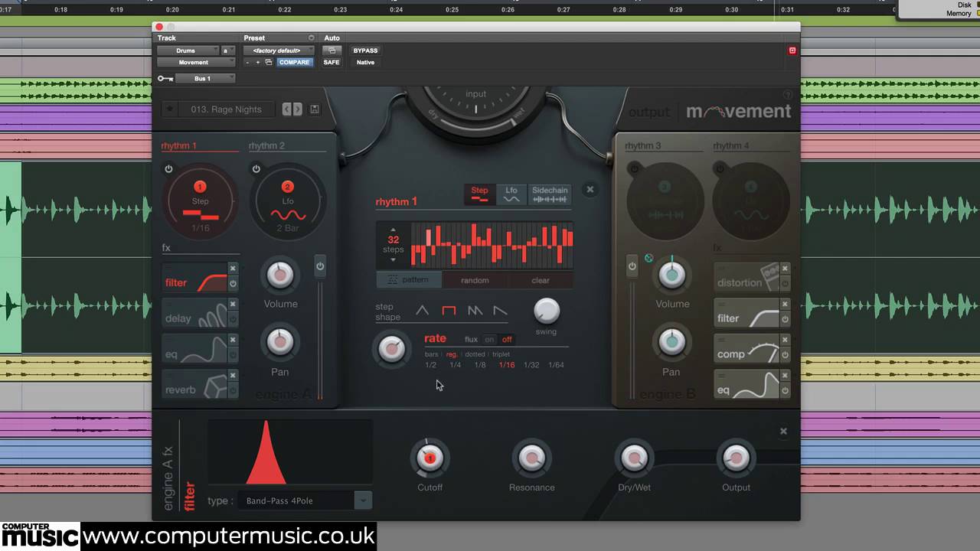Decrease the step count below 32
Viewport: 980px width, 551px height.
394,259
